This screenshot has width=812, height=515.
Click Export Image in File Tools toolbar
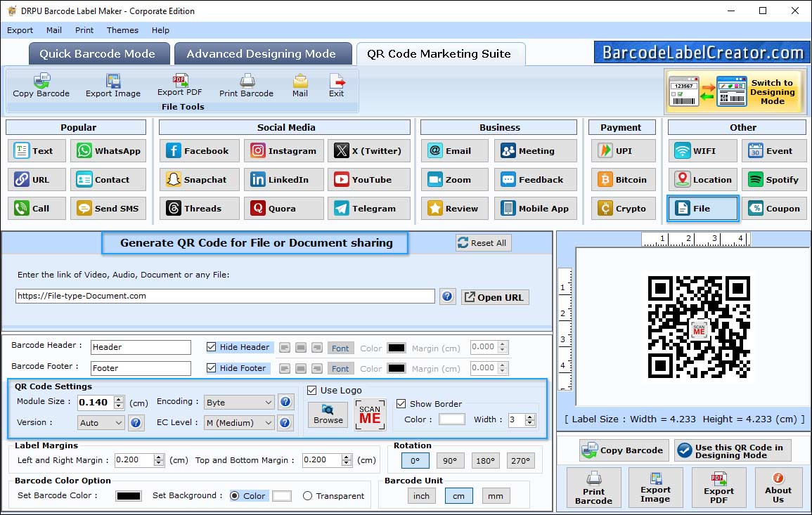113,86
